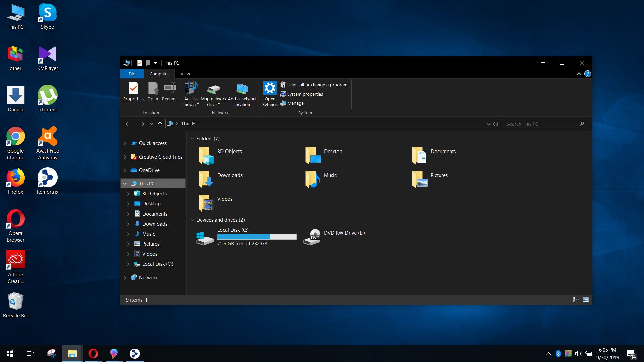Viewport: 644px width, 362px height.
Task: Select Skype desktop shortcut
Action: tap(47, 17)
